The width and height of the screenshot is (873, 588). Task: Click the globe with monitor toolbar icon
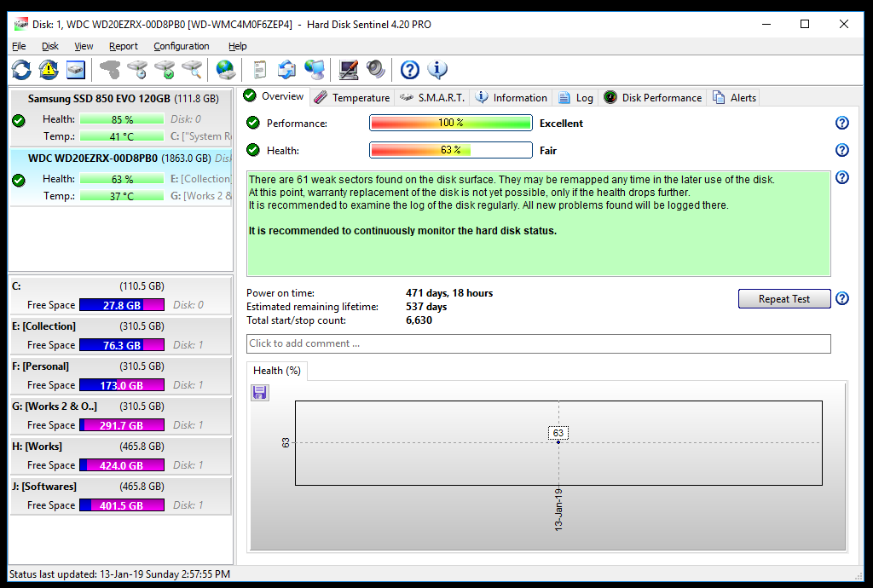coord(315,70)
